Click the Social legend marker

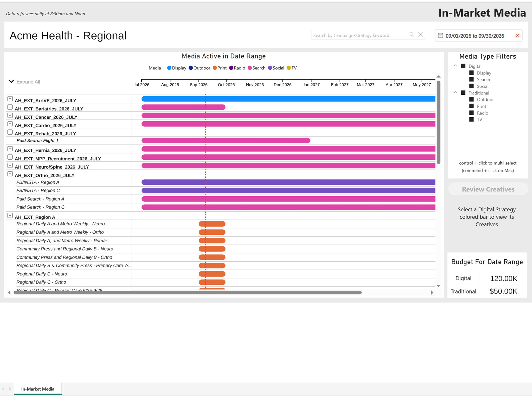(x=270, y=68)
